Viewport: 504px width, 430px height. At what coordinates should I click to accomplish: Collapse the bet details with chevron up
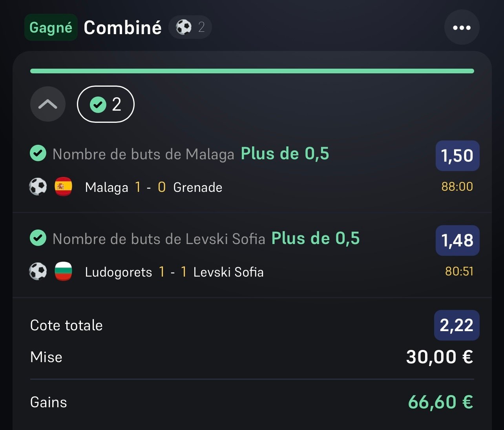48,104
